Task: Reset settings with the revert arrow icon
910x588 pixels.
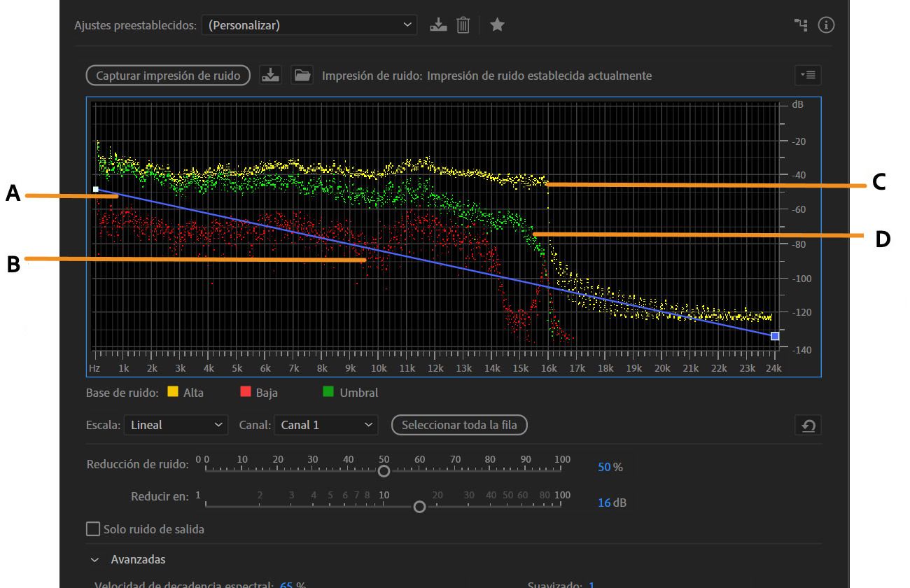Action: (808, 425)
